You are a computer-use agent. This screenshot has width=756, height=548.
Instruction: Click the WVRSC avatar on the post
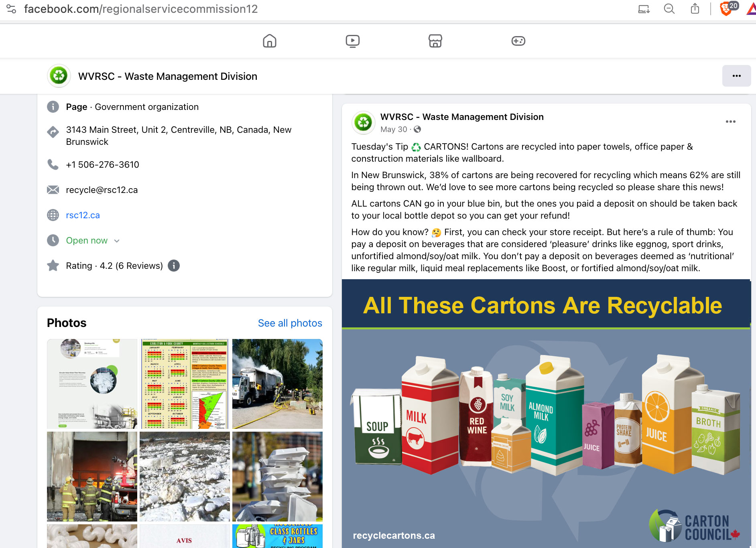[x=363, y=122]
